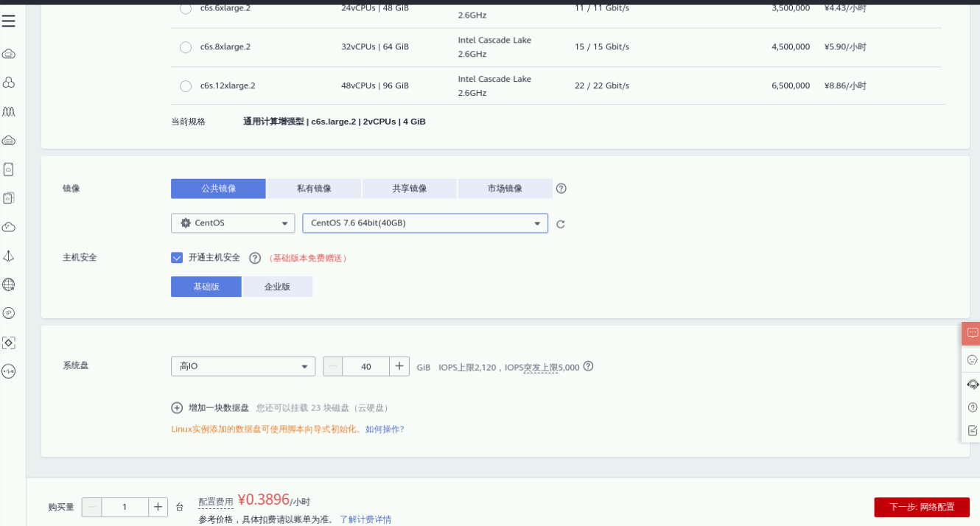Open the CentOS OS type dropdown

(233, 223)
